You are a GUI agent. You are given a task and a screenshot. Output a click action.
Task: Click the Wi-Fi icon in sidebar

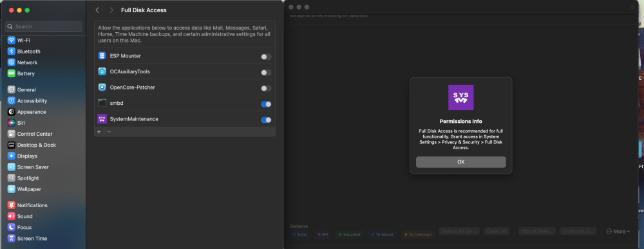(x=11, y=41)
